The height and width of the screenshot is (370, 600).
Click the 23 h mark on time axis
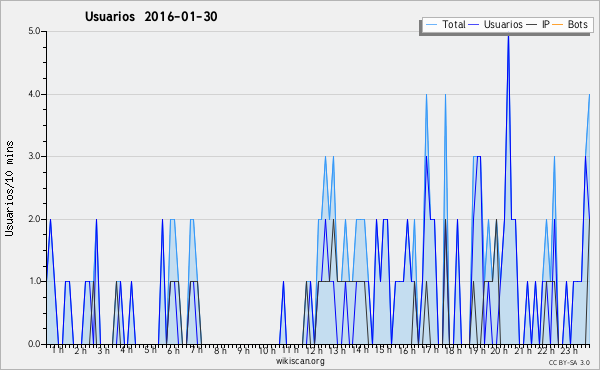tap(570, 350)
